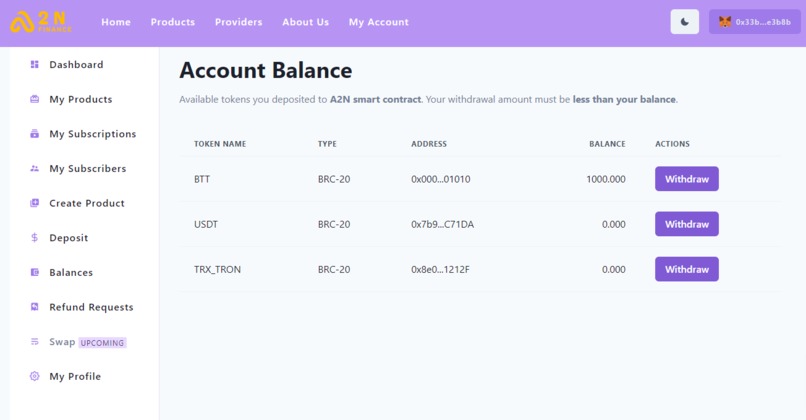Click the BTT token name

[x=202, y=179]
